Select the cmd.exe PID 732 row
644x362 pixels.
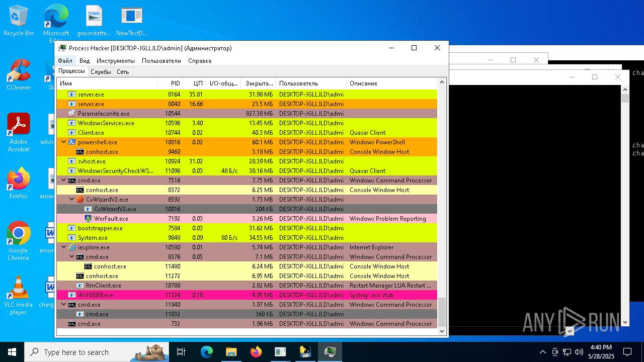[x=247, y=324]
